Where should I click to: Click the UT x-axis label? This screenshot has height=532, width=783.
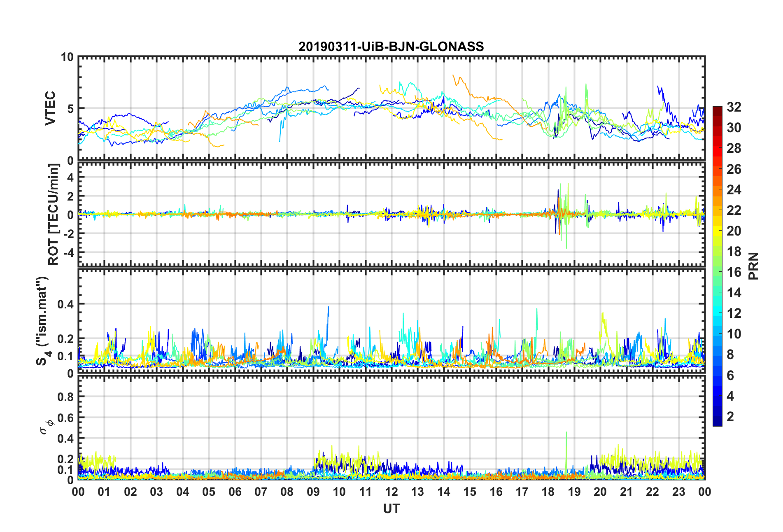pyautogui.click(x=391, y=509)
